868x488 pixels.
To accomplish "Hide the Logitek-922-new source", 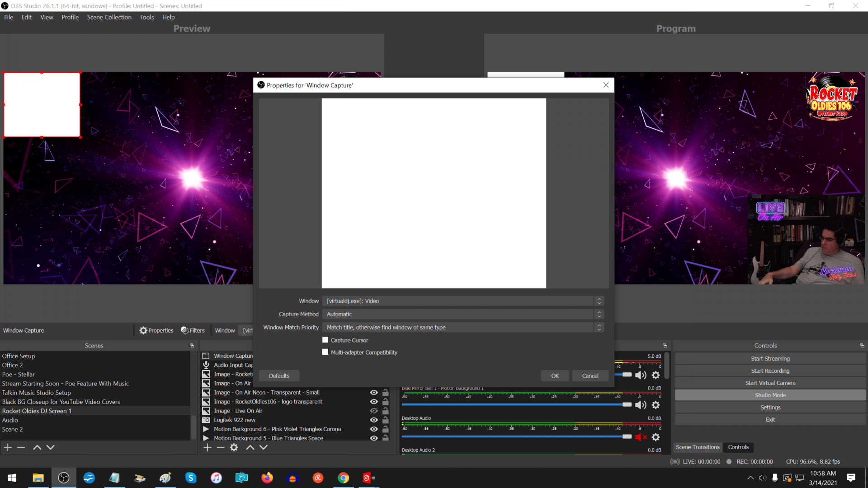I will pos(373,420).
